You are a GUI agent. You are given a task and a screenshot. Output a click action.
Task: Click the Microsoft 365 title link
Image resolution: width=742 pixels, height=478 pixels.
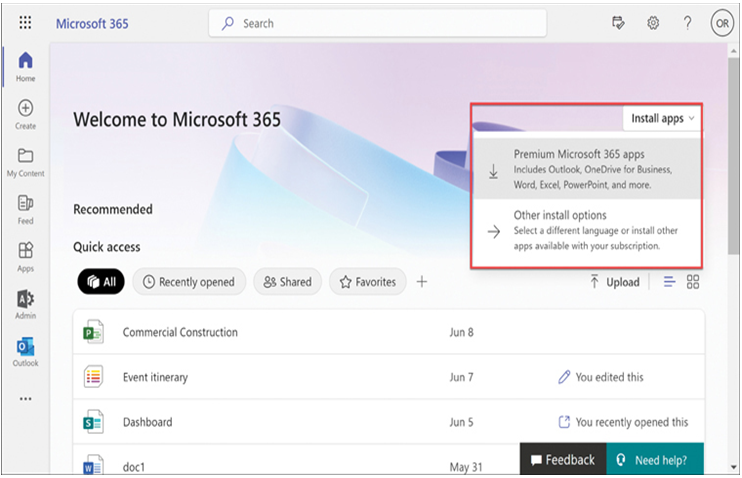[x=92, y=24]
